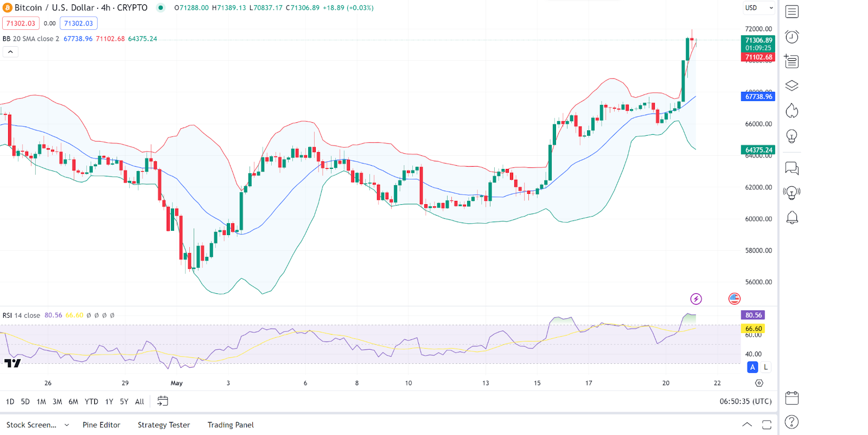Select the 6M time range

pyautogui.click(x=73, y=402)
